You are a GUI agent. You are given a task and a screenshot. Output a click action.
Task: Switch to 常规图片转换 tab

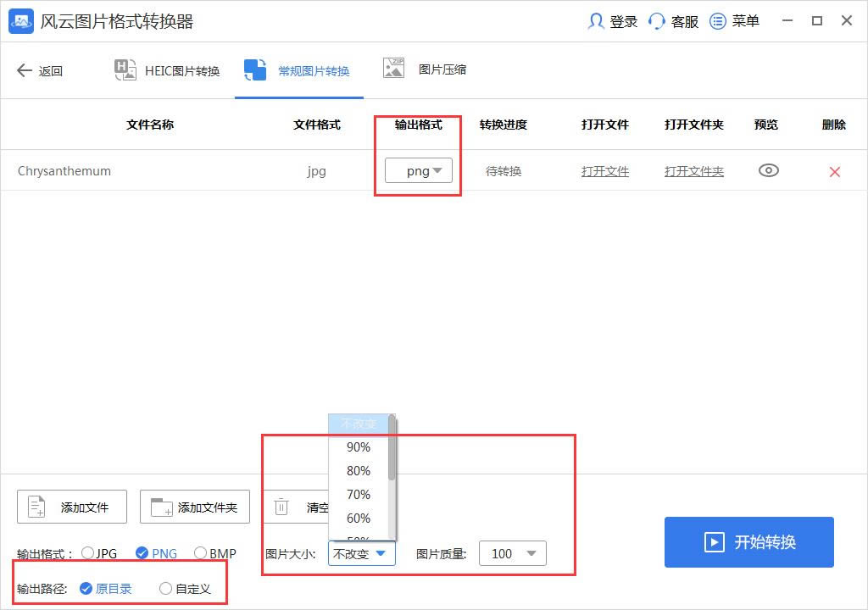point(298,70)
